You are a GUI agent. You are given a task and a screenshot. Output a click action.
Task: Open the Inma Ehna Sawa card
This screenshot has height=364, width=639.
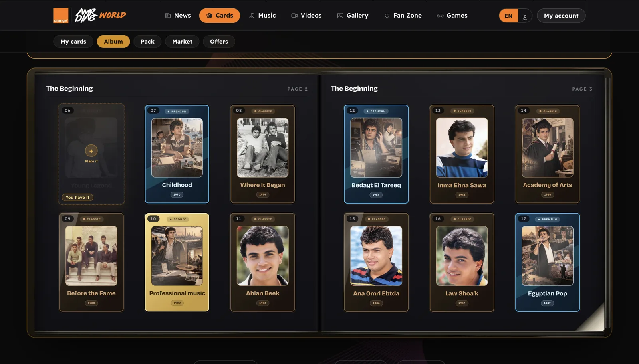point(462,154)
